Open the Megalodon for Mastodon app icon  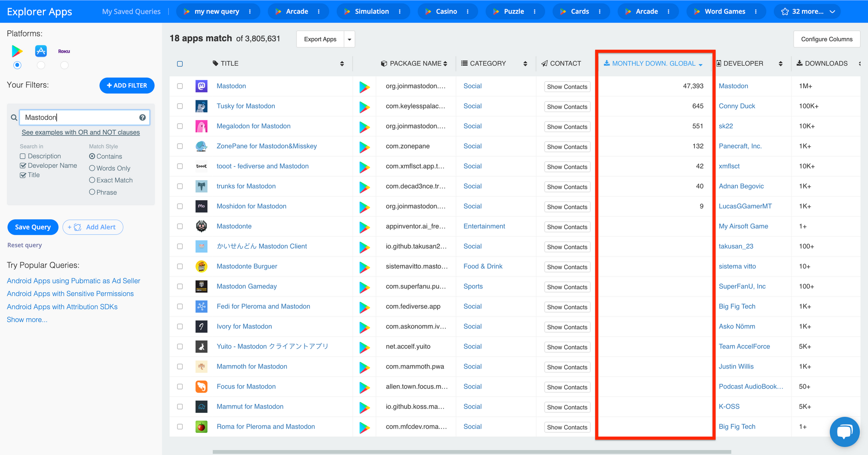(201, 126)
